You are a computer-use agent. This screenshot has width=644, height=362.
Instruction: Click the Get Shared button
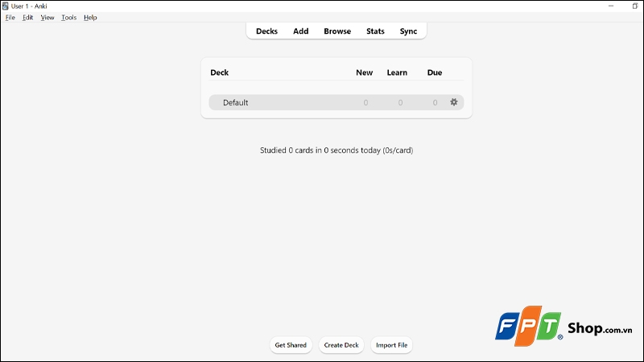tap(291, 345)
